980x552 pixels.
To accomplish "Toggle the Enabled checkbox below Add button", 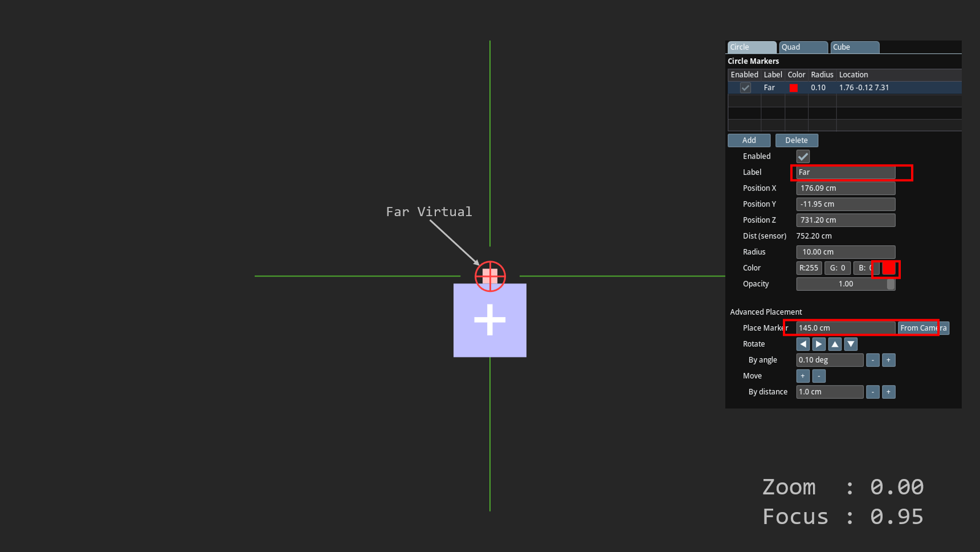I will click(x=803, y=156).
